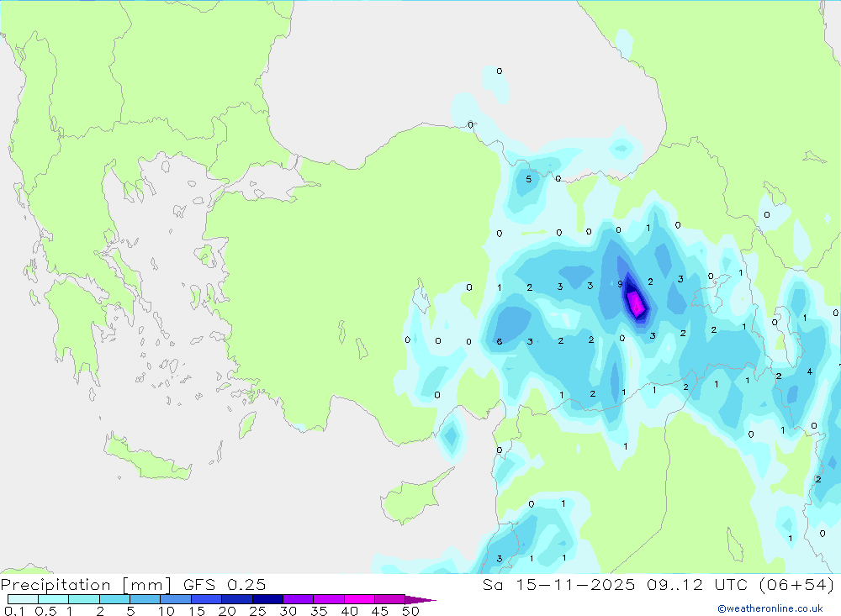
Task: Click the above-50 arrow tip of legend
Action: click(x=420, y=599)
